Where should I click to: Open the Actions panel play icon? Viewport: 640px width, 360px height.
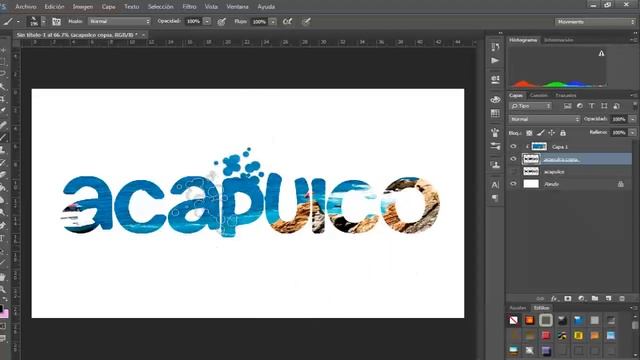click(495, 60)
